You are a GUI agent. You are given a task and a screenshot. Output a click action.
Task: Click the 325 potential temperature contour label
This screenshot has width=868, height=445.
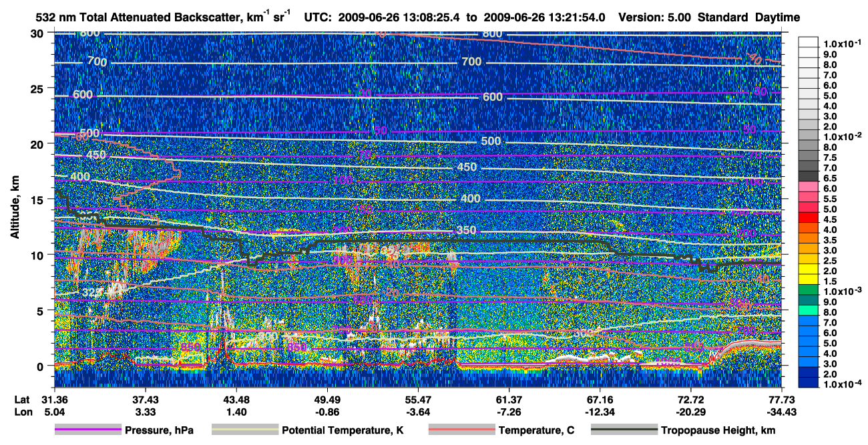[x=93, y=292]
